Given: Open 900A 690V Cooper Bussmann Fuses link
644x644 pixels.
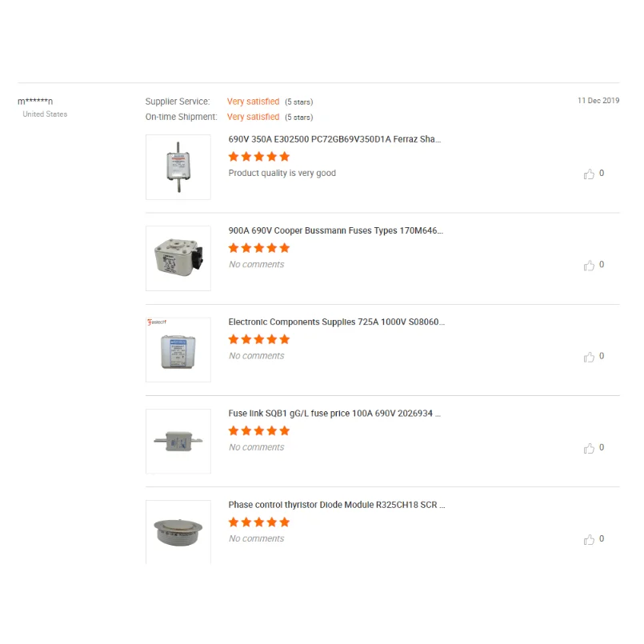Looking at the screenshot, I should [x=335, y=230].
